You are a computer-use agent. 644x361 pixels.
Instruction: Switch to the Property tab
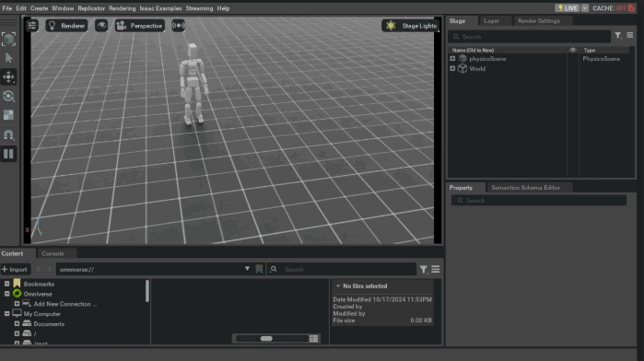pos(461,188)
